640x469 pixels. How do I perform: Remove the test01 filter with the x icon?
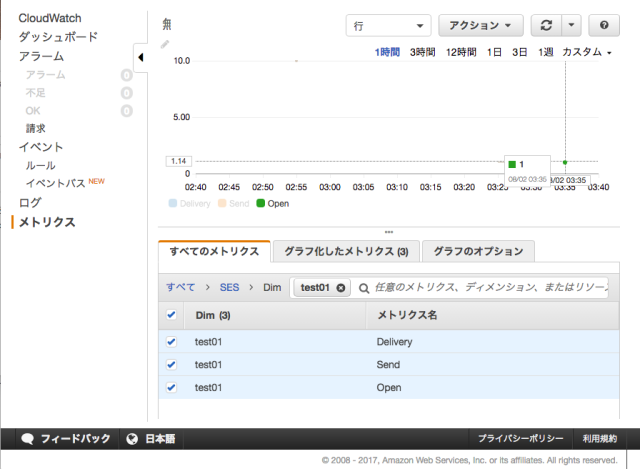pos(340,288)
